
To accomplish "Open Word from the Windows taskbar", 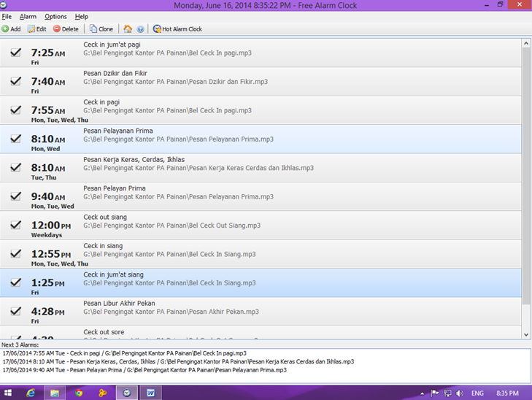I will click(x=150, y=393).
